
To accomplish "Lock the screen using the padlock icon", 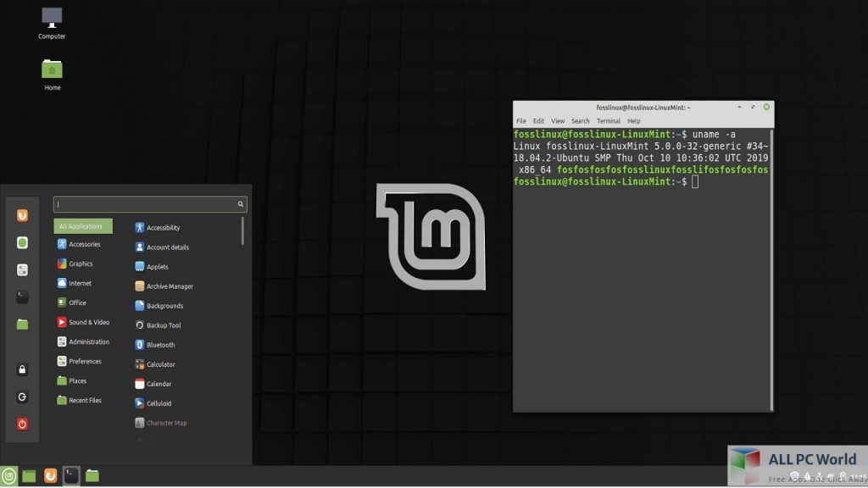I will (x=22, y=370).
